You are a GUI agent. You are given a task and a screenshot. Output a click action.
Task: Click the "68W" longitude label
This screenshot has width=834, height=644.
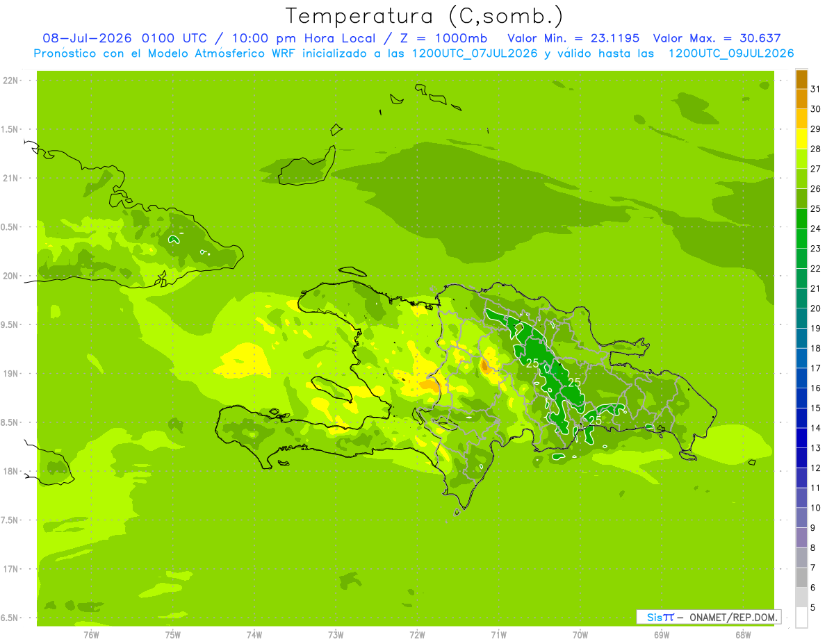coord(743,635)
